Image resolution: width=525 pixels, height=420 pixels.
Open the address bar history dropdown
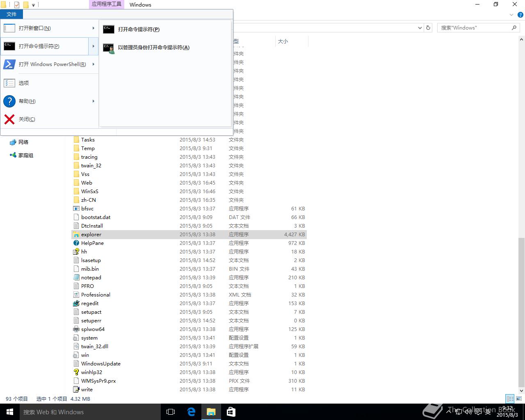point(420,28)
